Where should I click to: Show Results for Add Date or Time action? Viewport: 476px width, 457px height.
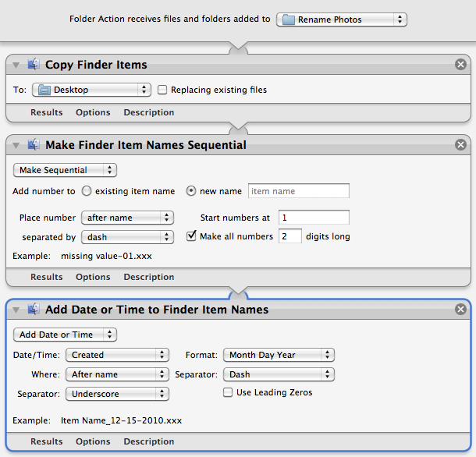click(47, 441)
